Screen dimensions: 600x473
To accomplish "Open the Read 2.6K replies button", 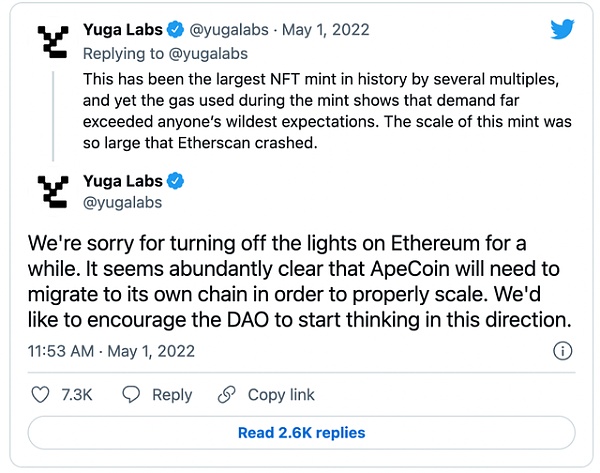I will tap(301, 433).
